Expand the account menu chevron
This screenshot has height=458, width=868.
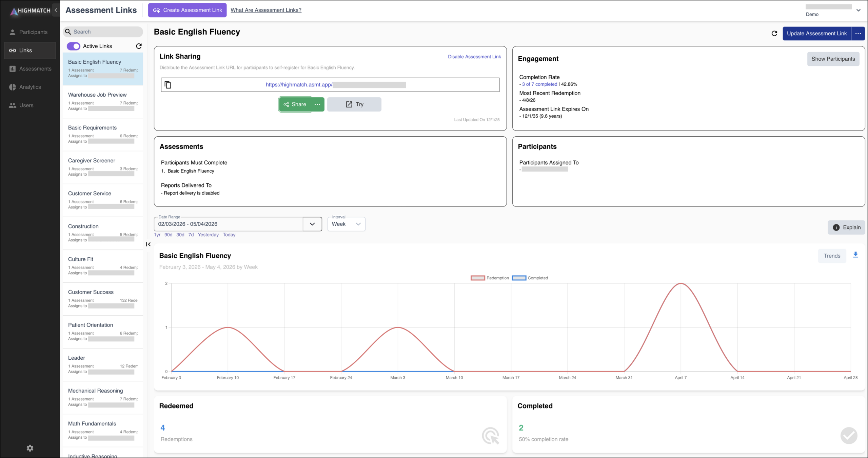pos(859,10)
